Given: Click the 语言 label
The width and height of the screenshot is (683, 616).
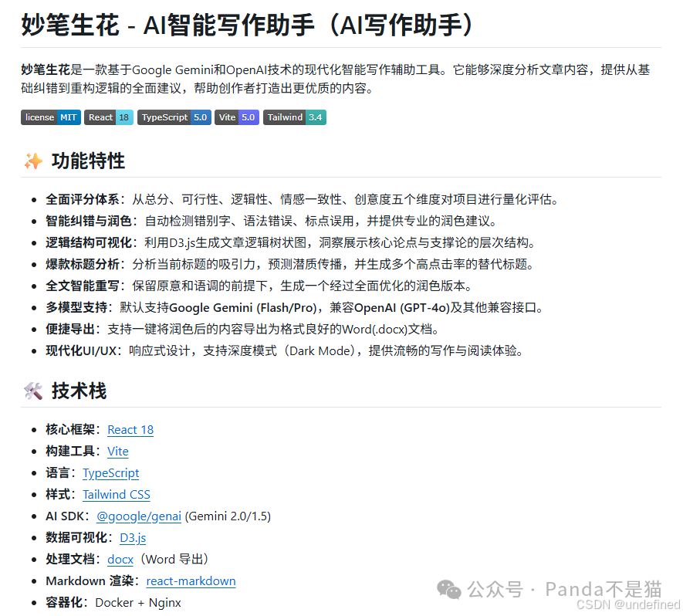Looking at the screenshot, I should coord(58,473).
